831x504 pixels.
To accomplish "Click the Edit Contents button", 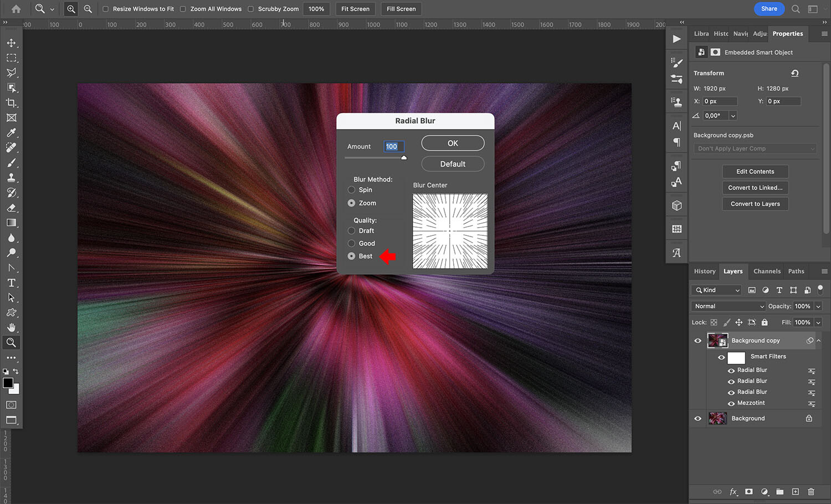I will click(x=755, y=171).
